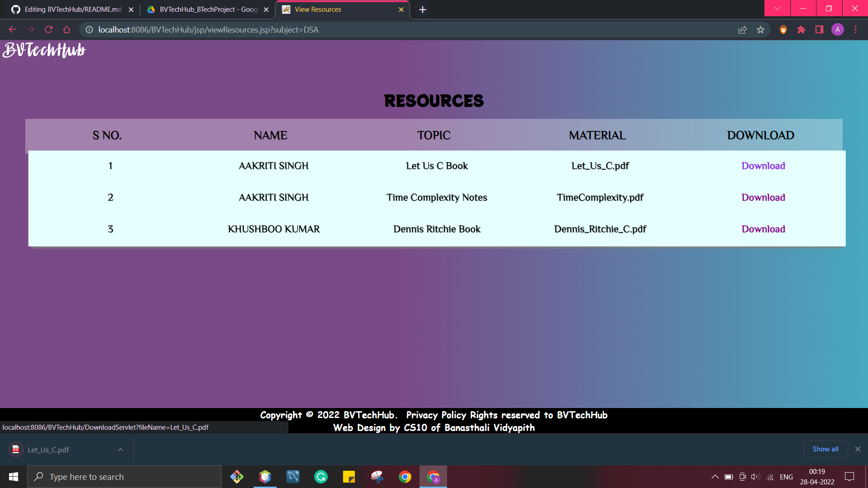The height and width of the screenshot is (488, 868).
Task: Click the ENG language indicator
Action: pos(786,477)
